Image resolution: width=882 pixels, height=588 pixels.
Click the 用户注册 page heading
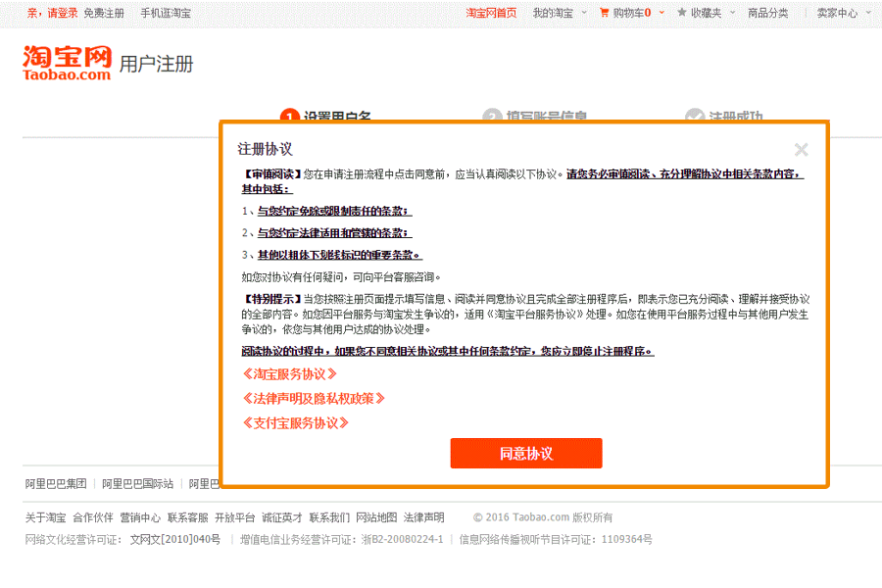pos(157,64)
